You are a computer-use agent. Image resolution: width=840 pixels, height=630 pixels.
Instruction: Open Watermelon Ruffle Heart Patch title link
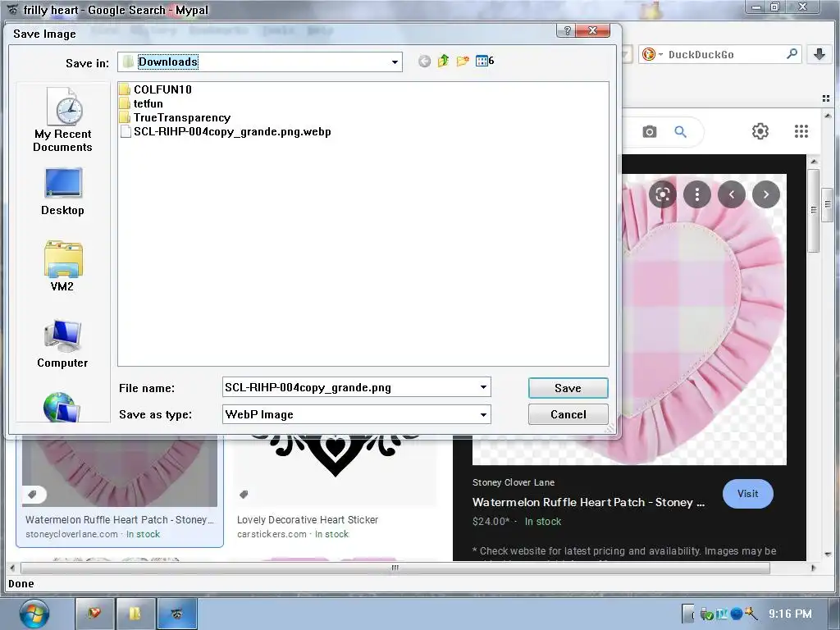[x=588, y=503]
